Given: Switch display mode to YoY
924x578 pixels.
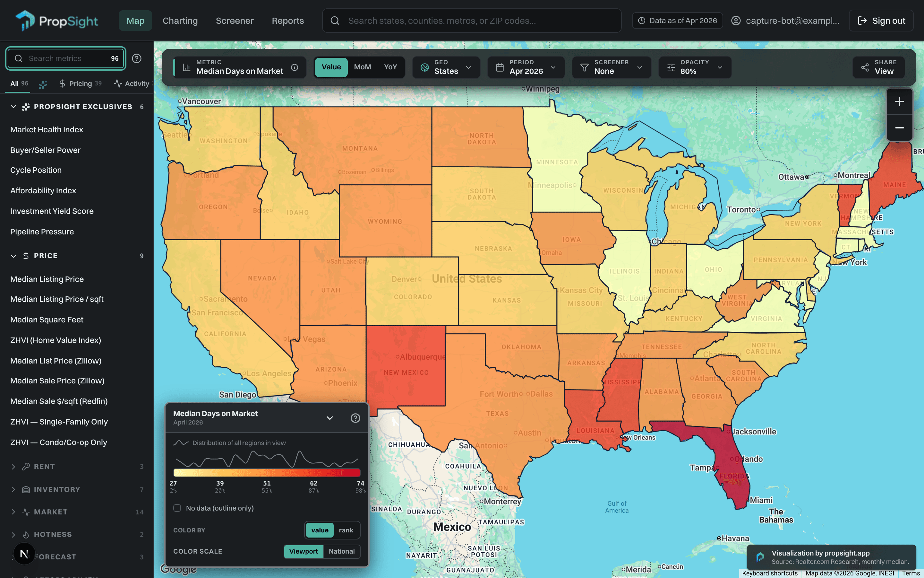Looking at the screenshot, I should point(390,67).
